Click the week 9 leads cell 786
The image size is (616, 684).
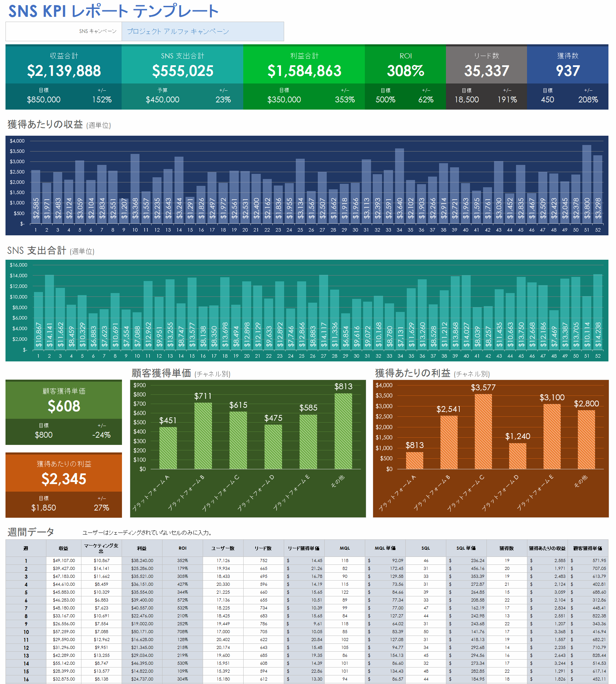(x=264, y=624)
